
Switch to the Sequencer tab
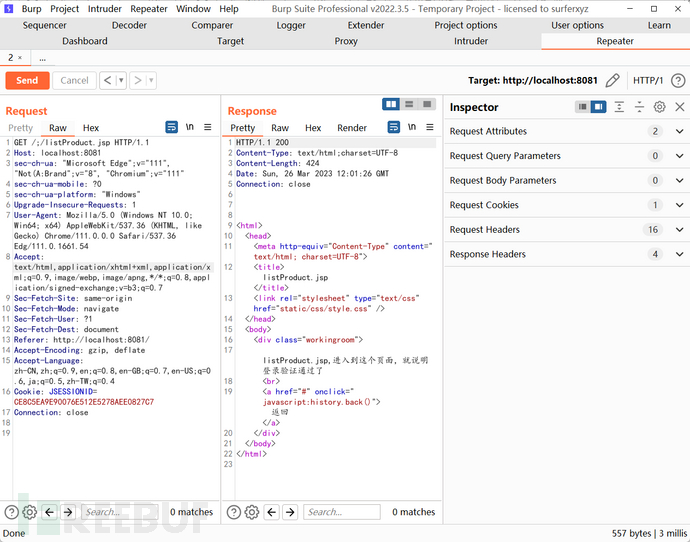click(44, 26)
